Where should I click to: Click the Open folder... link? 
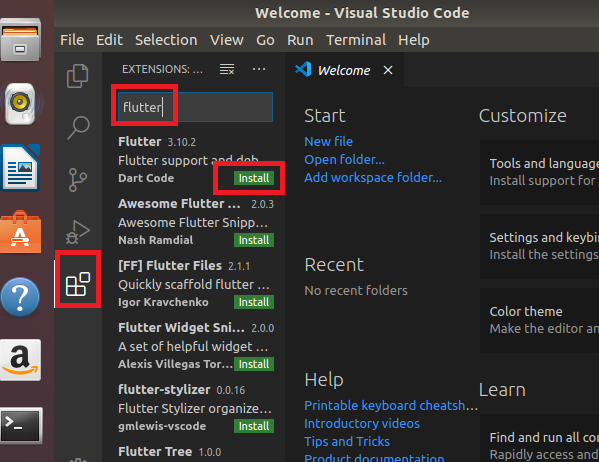coord(344,159)
